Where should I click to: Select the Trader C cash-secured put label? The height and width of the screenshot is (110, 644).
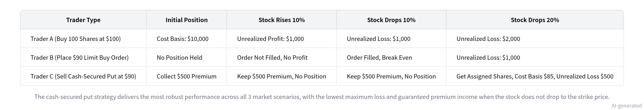[x=83, y=76]
